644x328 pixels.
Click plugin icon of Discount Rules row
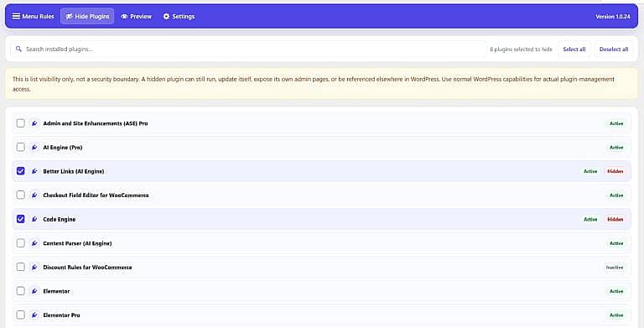pyautogui.click(x=34, y=267)
